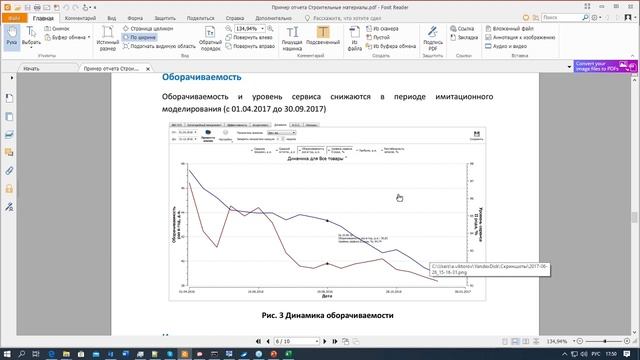Open the Справка ribbon tab

click(235, 18)
